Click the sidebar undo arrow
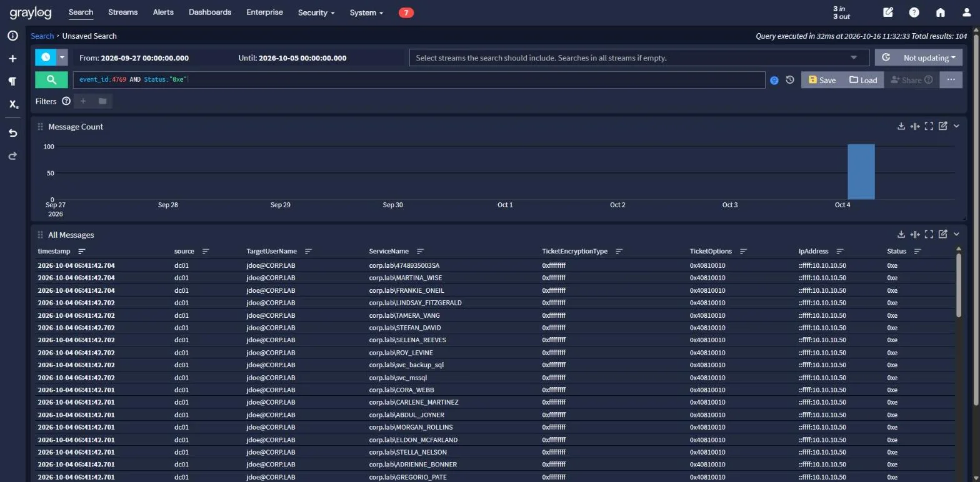 coord(12,133)
